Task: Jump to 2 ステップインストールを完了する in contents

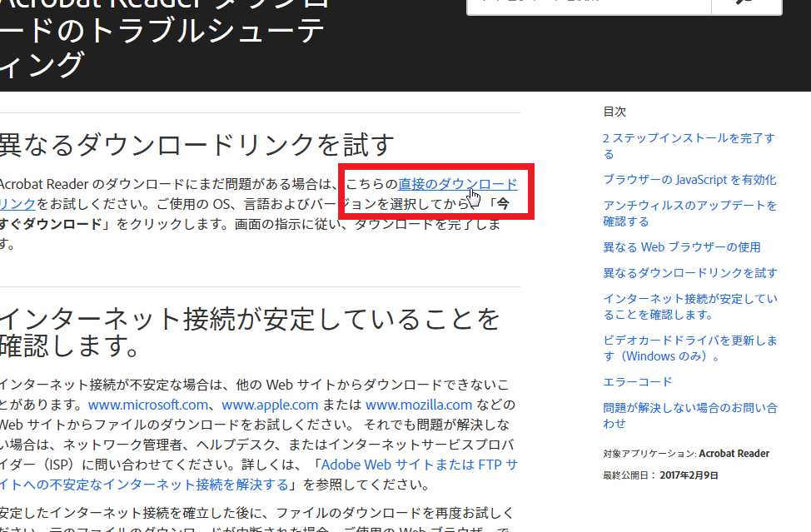Action: click(x=689, y=138)
